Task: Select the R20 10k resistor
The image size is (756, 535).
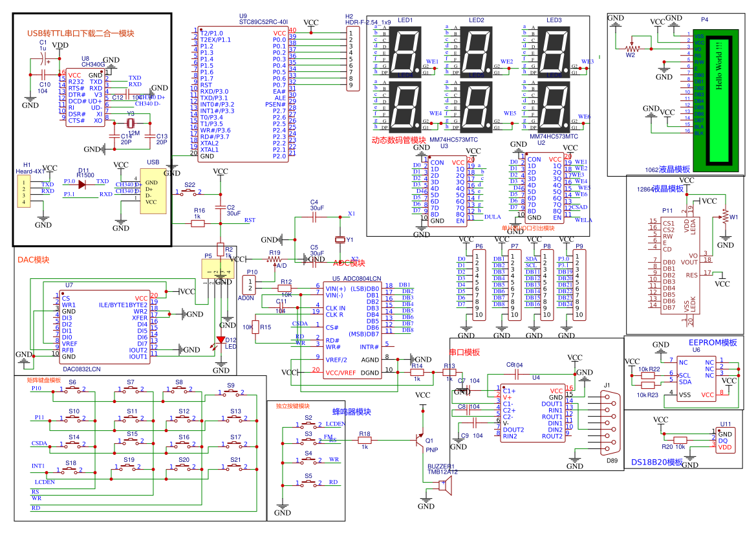Action: coord(680,440)
